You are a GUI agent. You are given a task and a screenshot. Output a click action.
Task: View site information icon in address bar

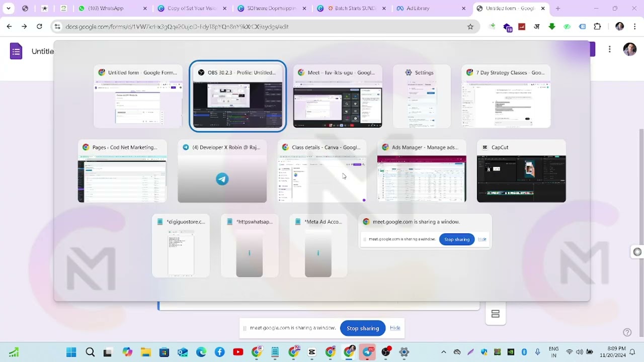point(57,27)
